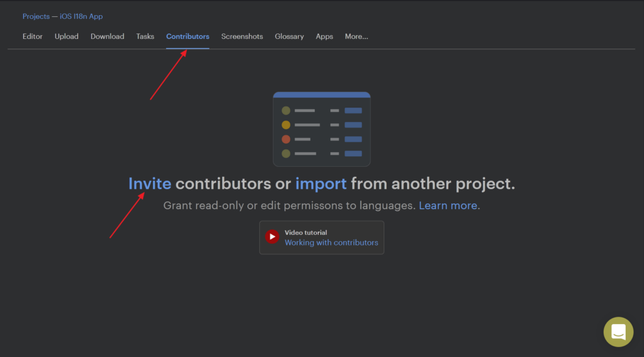Image resolution: width=644 pixels, height=357 pixels.
Task: Open the iOS I18n App breadcrumb
Action: coord(81,16)
